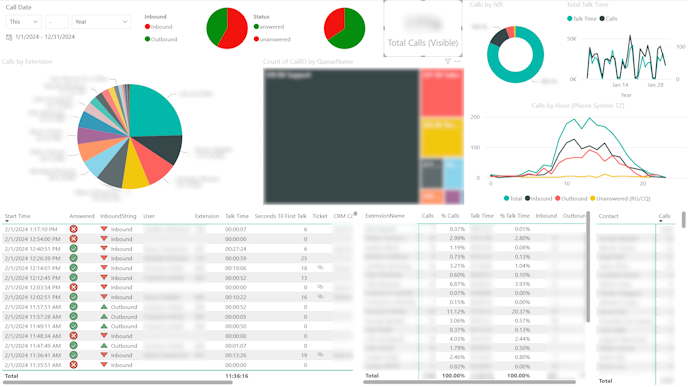Click the call log horizontal scrollbar
The image size is (688, 387).
(x=118, y=383)
